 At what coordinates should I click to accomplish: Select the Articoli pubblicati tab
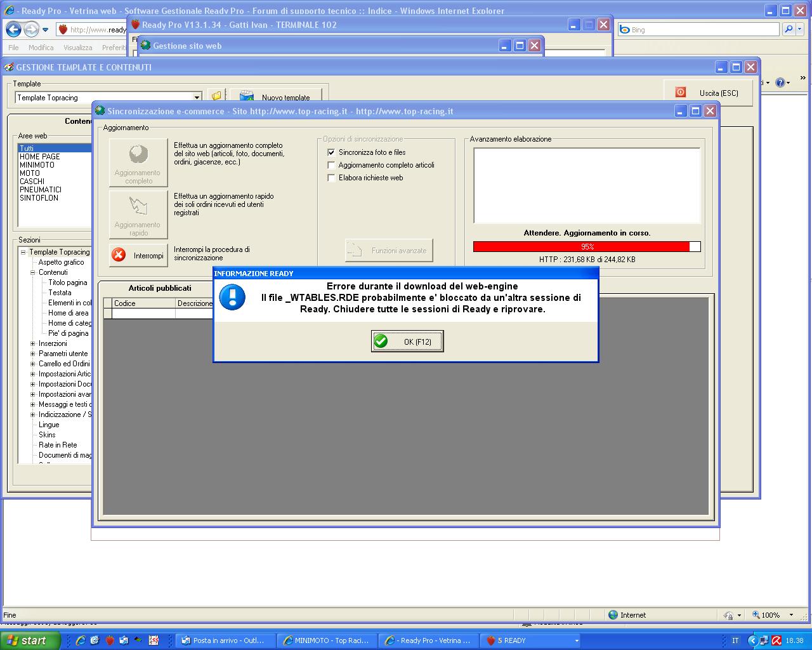160,288
